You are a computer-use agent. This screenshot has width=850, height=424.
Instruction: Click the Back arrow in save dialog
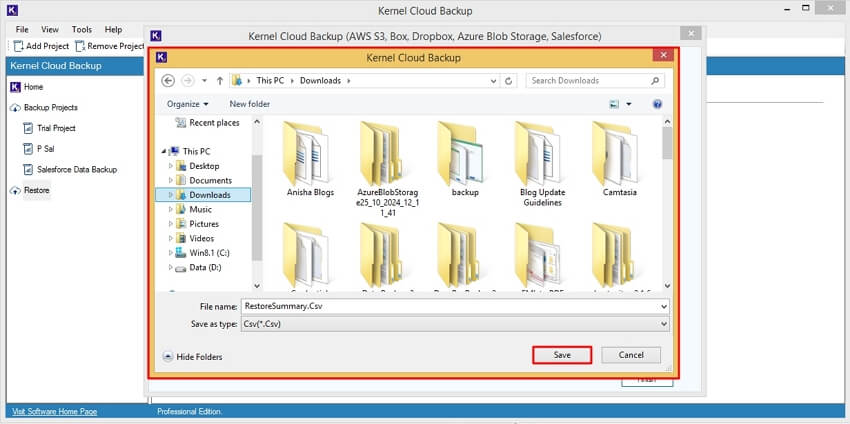coord(168,80)
